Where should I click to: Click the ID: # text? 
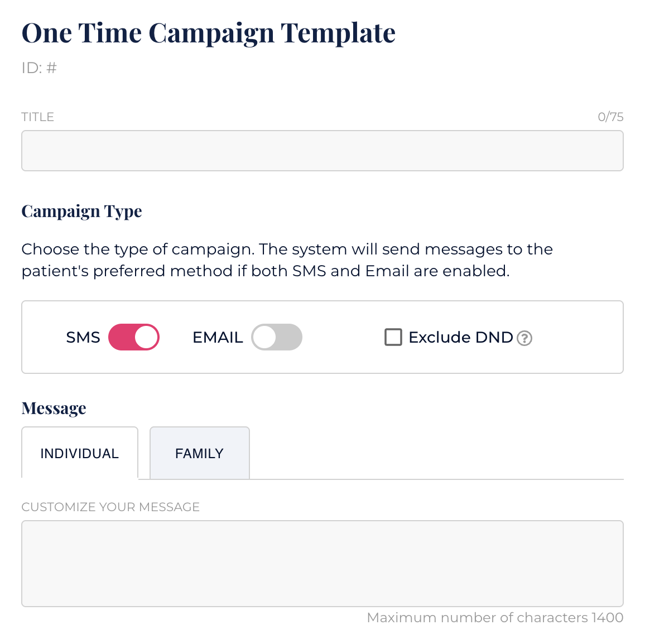(x=39, y=68)
